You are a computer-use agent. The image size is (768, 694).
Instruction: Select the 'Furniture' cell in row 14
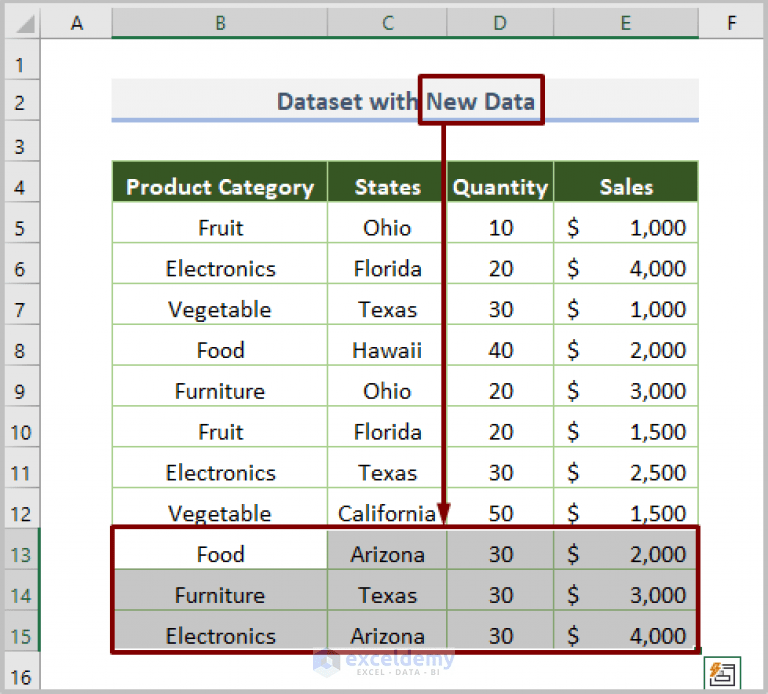[220, 590]
